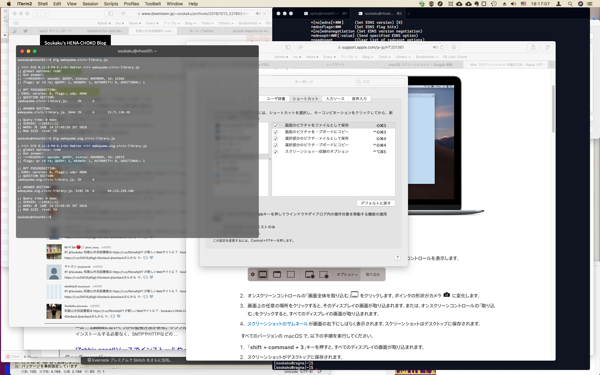Viewport: 600px width, 375px height.
Task: Expand the Tools favorites folder in the front Safari window
Action: tap(384, 57)
